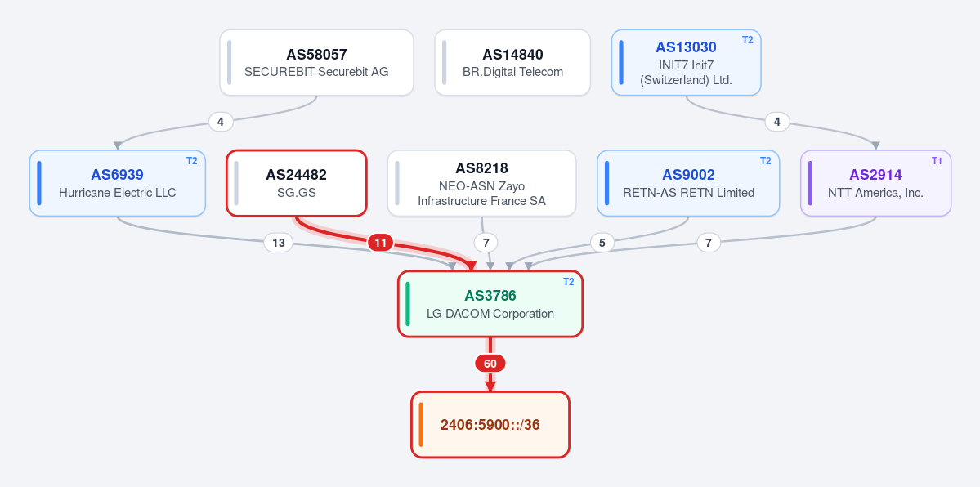This screenshot has width=980, height=487.
Task: Click the T1 tier badge on AS2914
Action: click(x=937, y=161)
